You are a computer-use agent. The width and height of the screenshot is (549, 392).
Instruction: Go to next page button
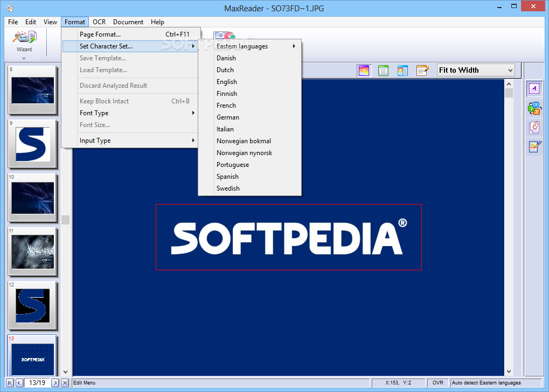pos(55,383)
